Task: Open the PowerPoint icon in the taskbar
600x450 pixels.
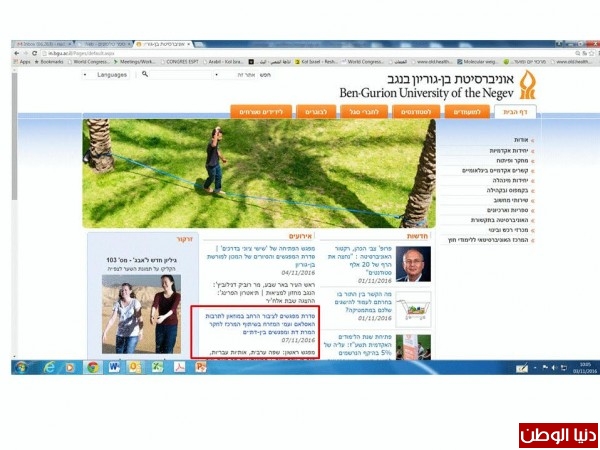Action: point(201,367)
